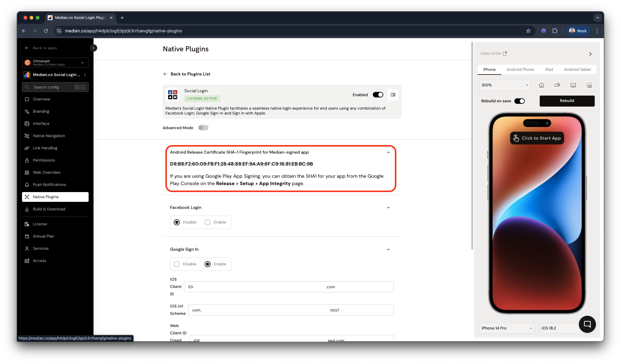
Task: Click the Push Notifications bell icon
Action: click(x=27, y=185)
